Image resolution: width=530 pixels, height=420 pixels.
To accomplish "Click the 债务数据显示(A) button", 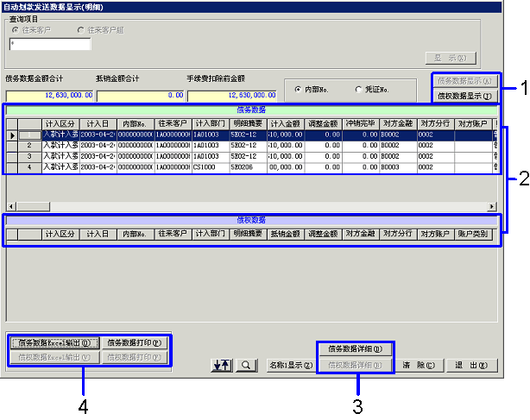I will (x=464, y=81).
